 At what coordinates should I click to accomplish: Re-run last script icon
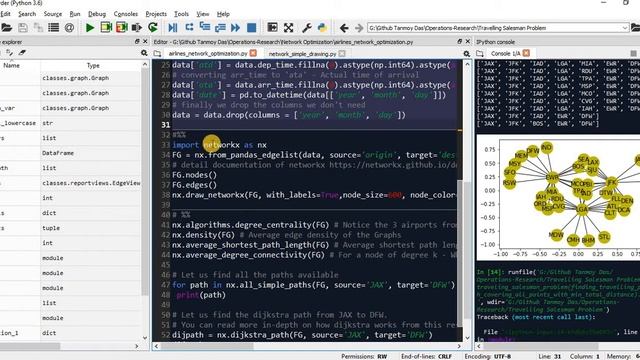[153, 28]
